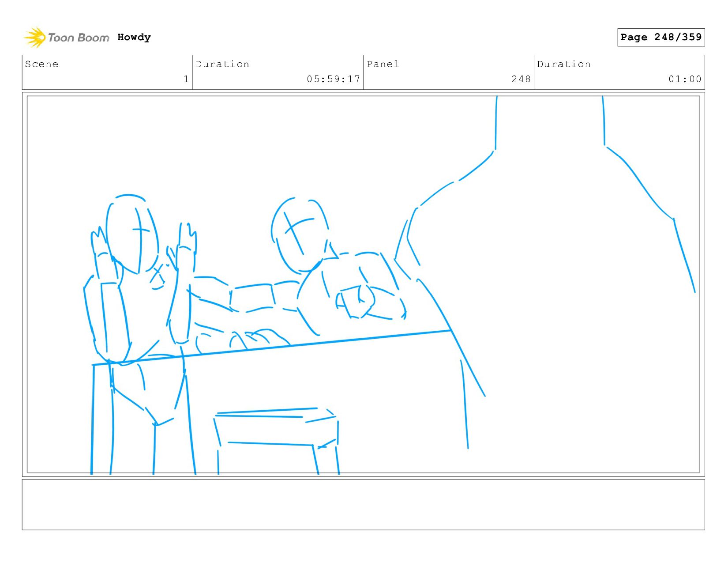
Task: Click the scene duration '05:59:17'
Action: pos(334,79)
